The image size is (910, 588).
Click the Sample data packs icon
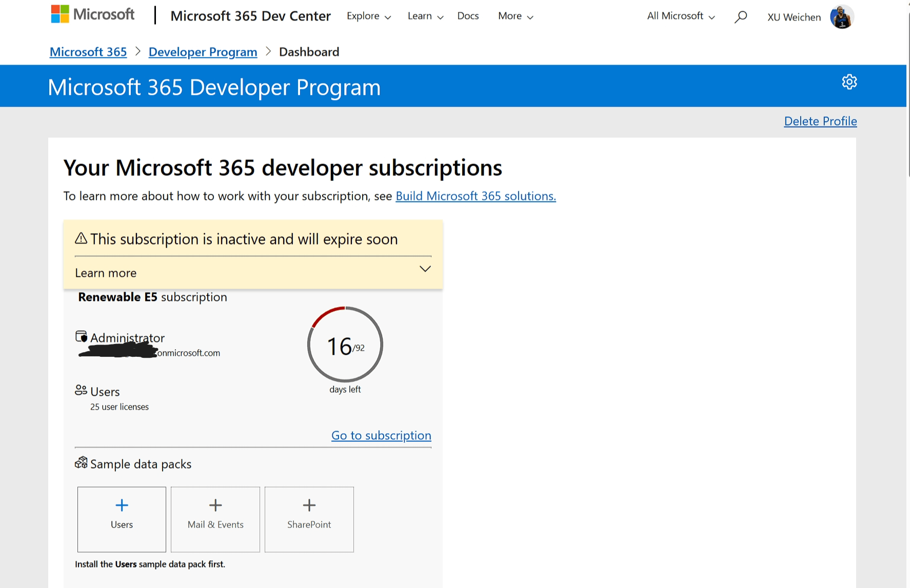81,463
